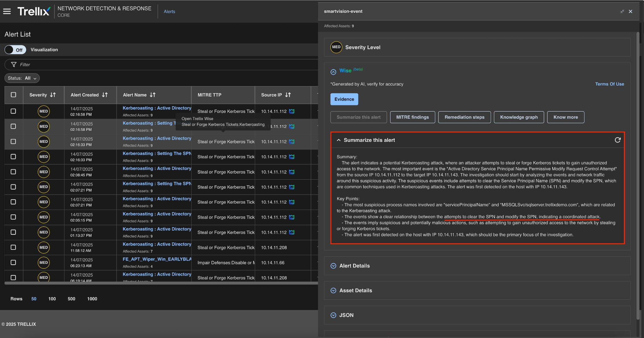Sort alerts by the Severity column
Image resolution: width=644 pixels, height=338 pixels.
click(53, 95)
